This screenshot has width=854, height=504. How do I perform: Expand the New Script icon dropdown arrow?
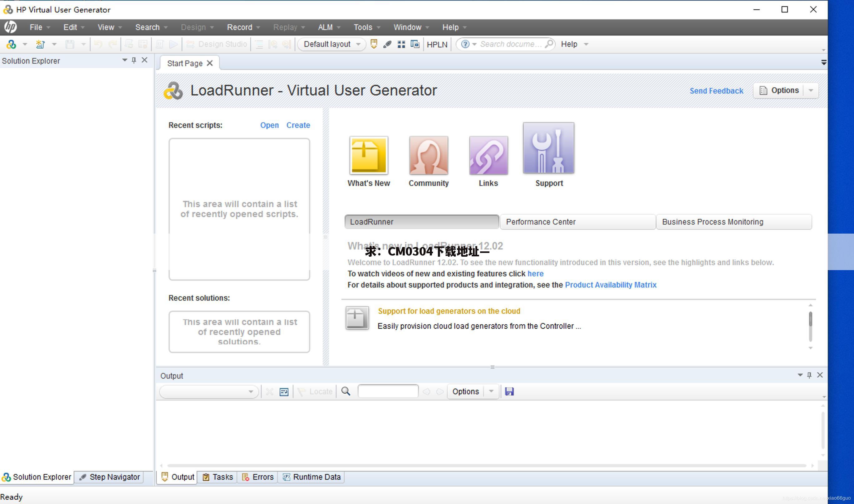pos(24,44)
